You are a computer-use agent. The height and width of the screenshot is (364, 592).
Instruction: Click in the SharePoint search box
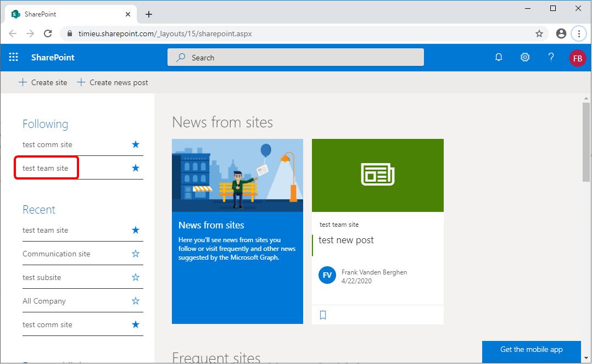point(295,58)
